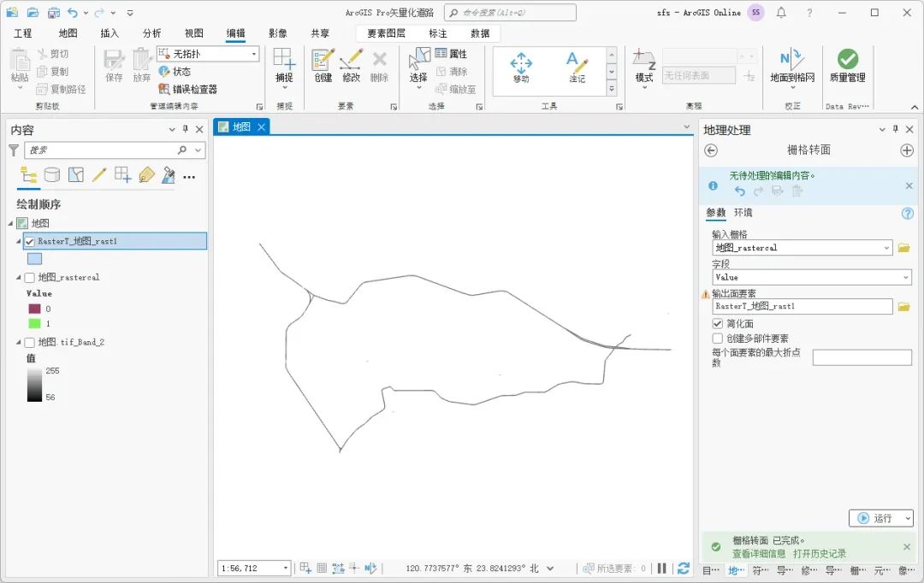Open the 地图 (Map) ribbon tab

coord(68,33)
